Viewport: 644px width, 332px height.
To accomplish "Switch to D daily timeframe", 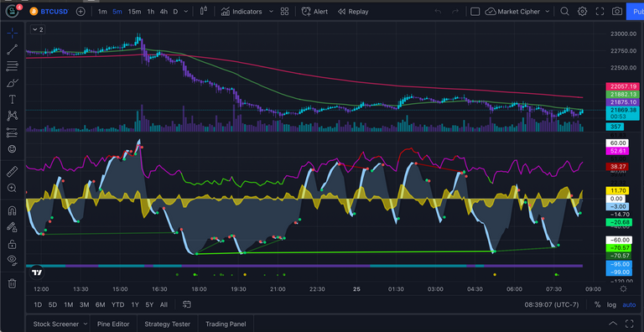I will tap(175, 12).
